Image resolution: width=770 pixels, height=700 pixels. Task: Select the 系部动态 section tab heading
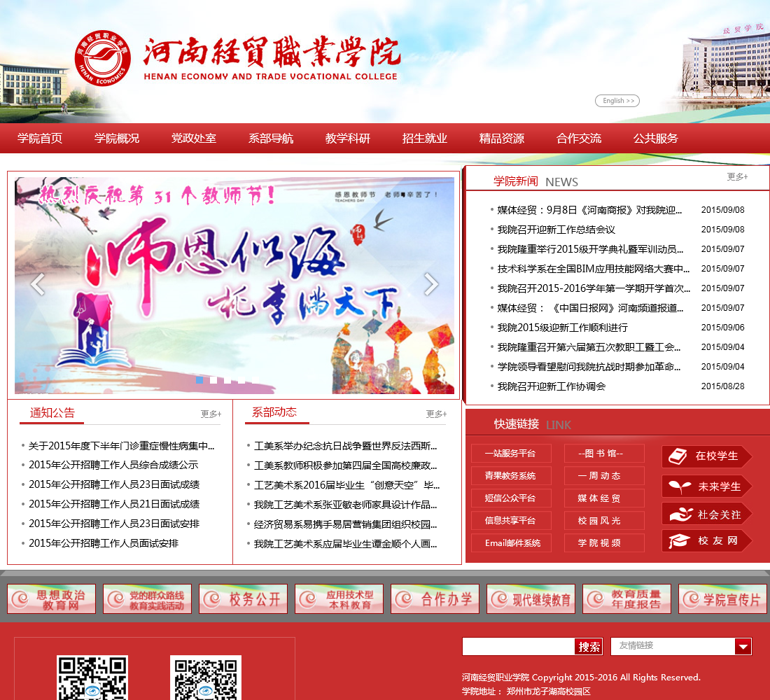tap(274, 412)
